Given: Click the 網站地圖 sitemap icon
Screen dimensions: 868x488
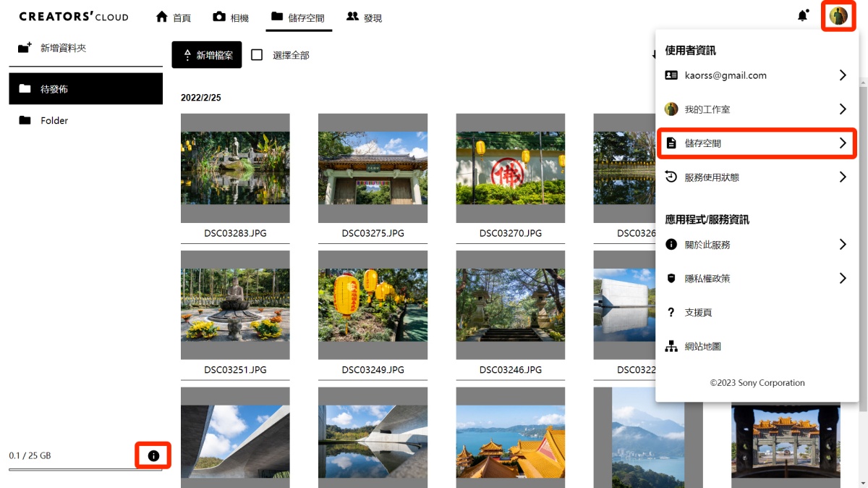Looking at the screenshot, I should [x=671, y=347].
